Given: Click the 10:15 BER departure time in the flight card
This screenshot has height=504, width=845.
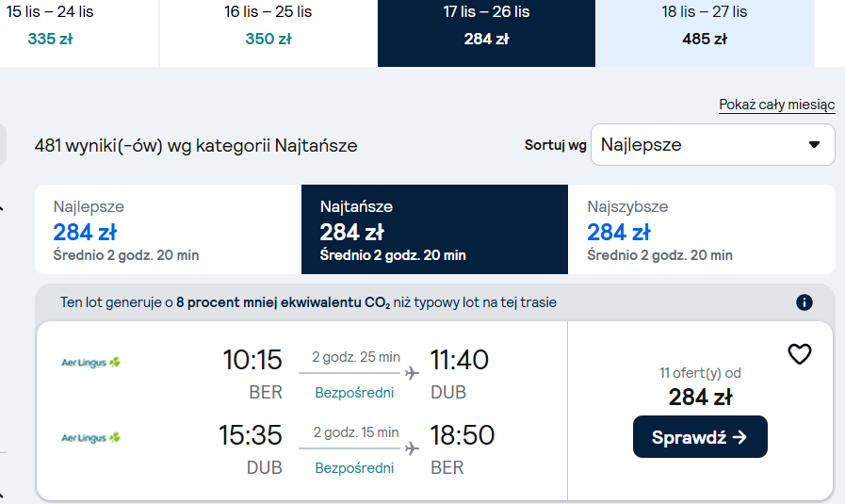Looking at the screenshot, I should [252, 360].
